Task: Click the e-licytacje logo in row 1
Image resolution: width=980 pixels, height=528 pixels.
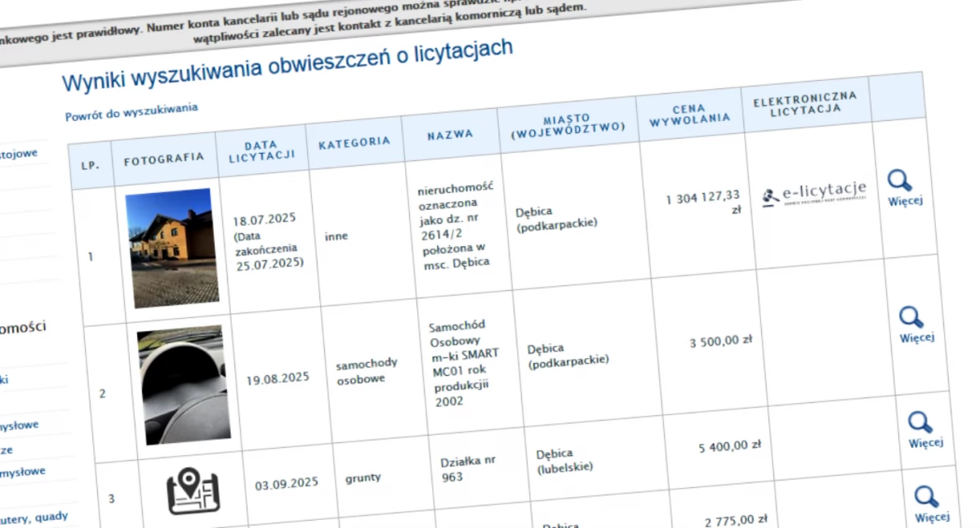Action: tap(814, 195)
